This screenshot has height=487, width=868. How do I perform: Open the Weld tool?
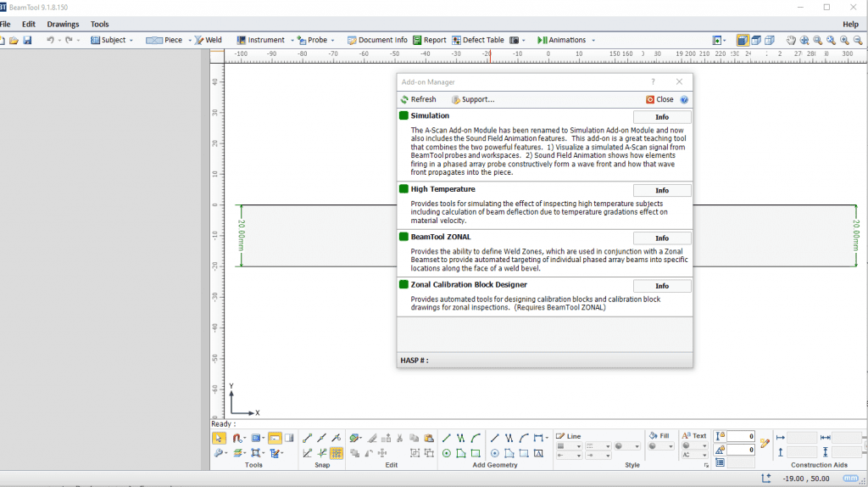point(208,40)
